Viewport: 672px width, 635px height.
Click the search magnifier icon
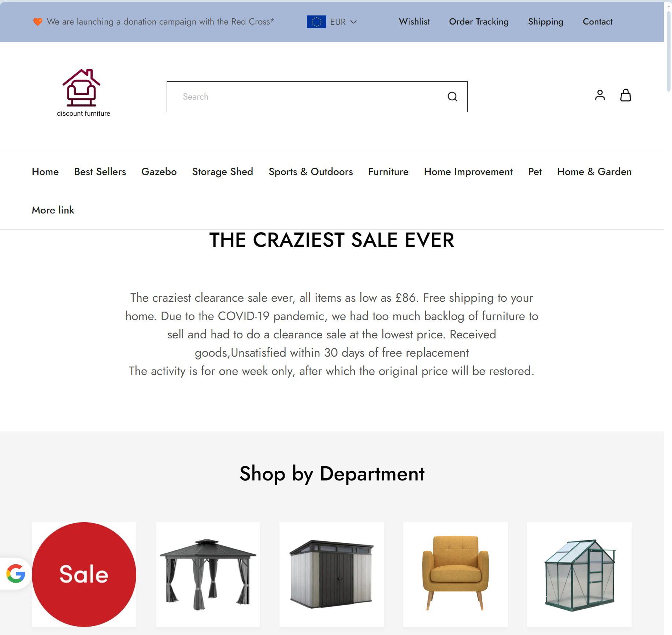pos(452,97)
